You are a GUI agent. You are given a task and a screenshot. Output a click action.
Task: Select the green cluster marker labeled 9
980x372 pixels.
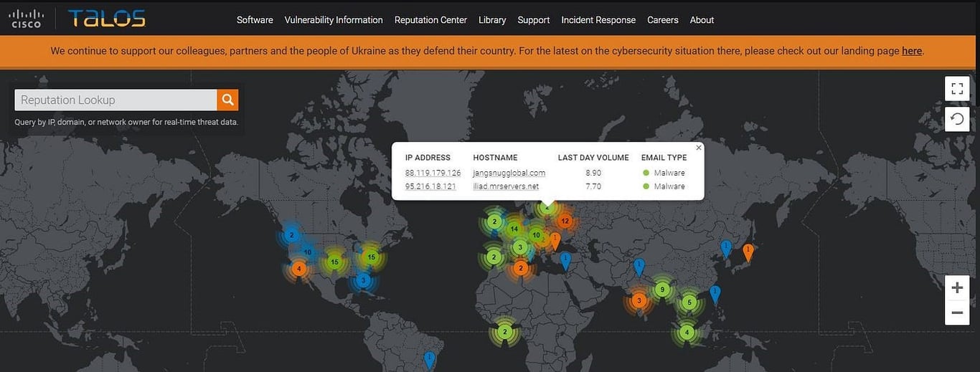point(662,290)
